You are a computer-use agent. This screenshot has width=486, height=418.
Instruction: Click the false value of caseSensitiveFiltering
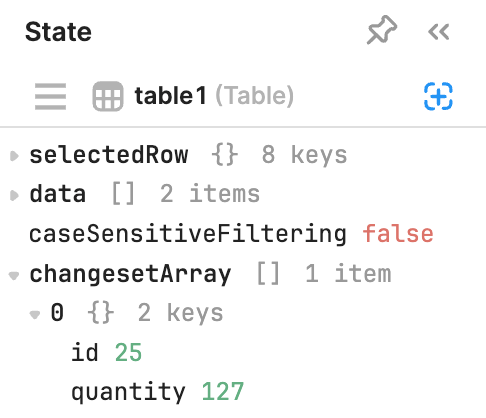click(398, 234)
